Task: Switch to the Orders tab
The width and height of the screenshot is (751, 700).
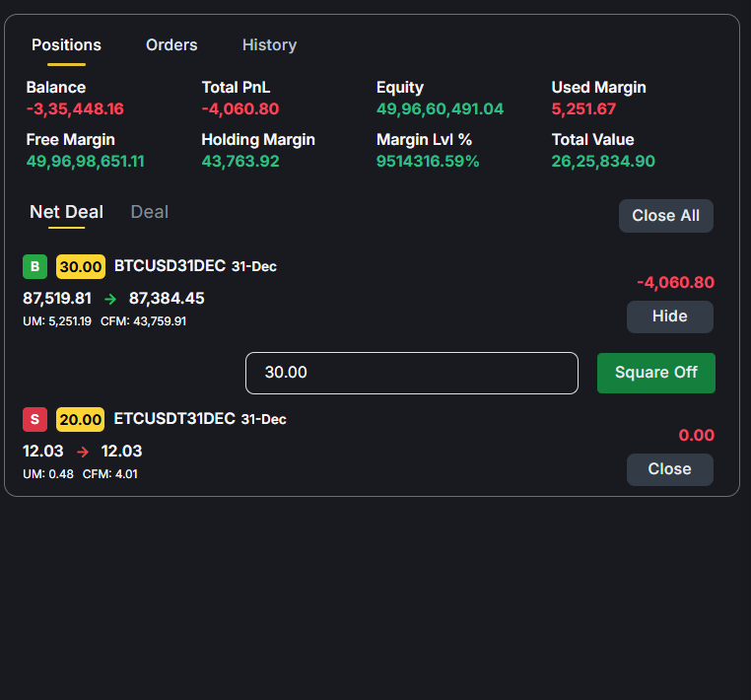Action: coord(171,45)
